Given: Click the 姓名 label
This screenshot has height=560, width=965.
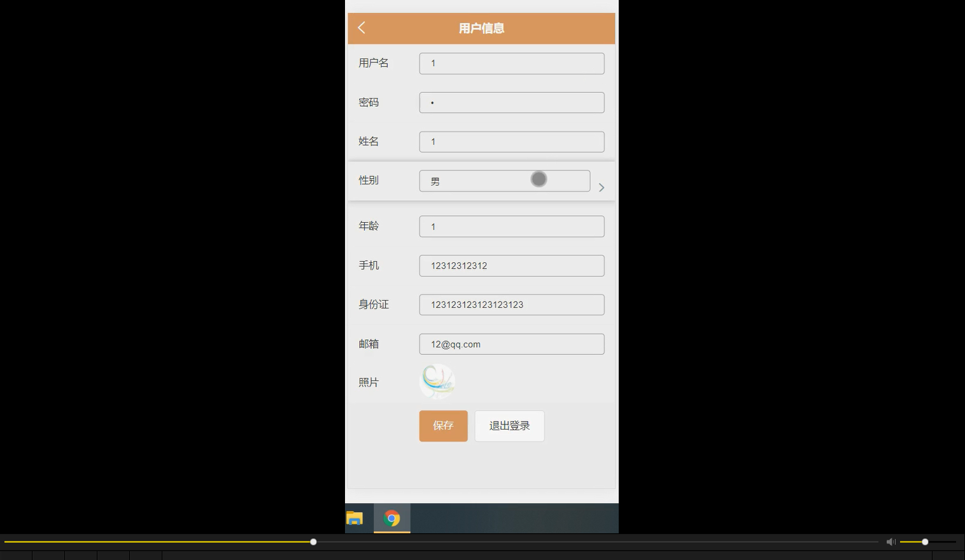Looking at the screenshot, I should coord(369,141).
